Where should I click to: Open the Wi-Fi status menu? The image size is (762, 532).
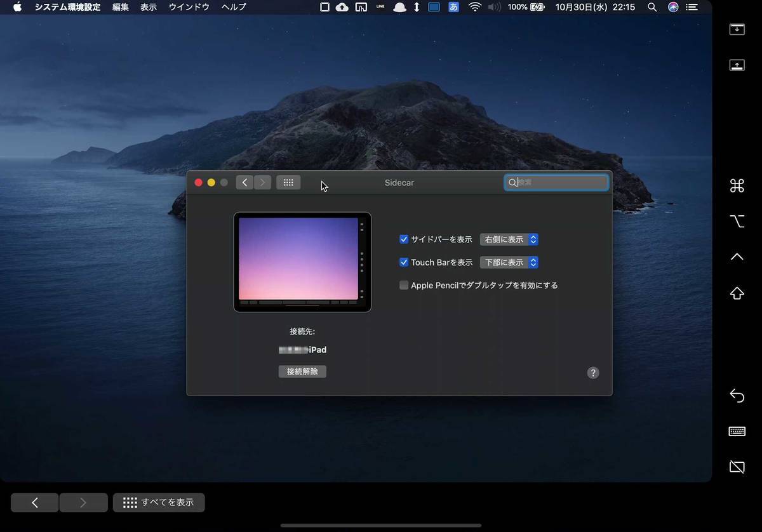click(475, 7)
